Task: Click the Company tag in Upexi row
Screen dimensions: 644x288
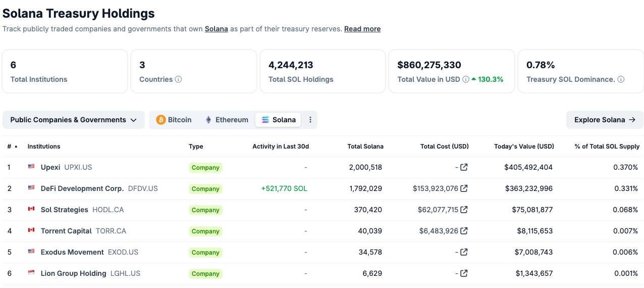Action: [x=205, y=168]
